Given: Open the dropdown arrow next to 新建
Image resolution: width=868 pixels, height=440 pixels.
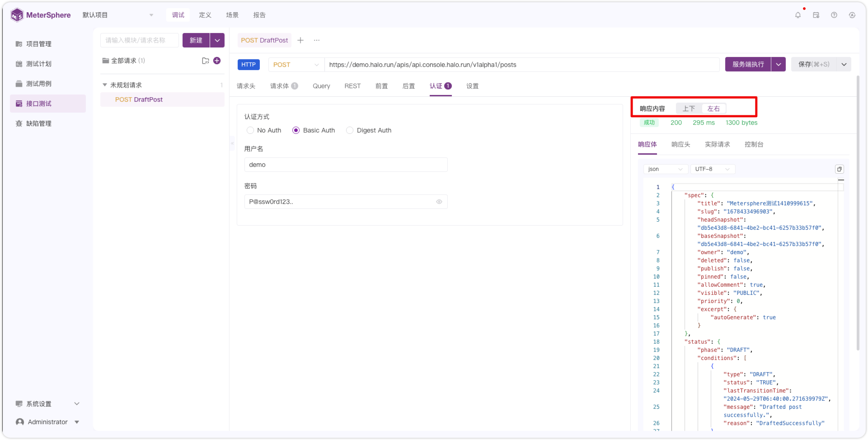Looking at the screenshot, I should click(217, 40).
